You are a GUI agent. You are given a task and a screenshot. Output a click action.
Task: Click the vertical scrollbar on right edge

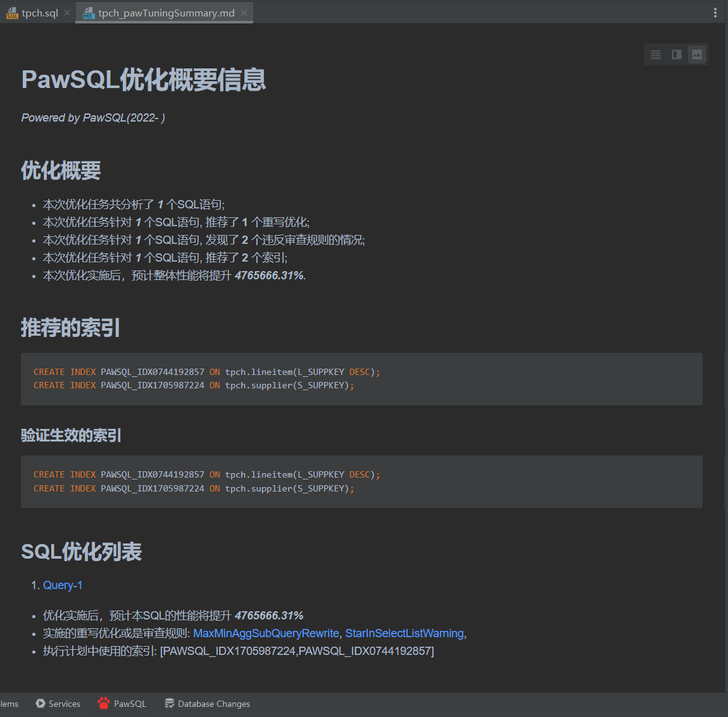click(725, 380)
